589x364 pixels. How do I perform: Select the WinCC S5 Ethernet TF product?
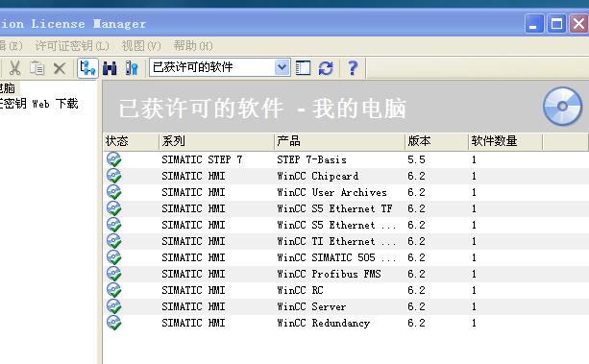click(334, 208)
